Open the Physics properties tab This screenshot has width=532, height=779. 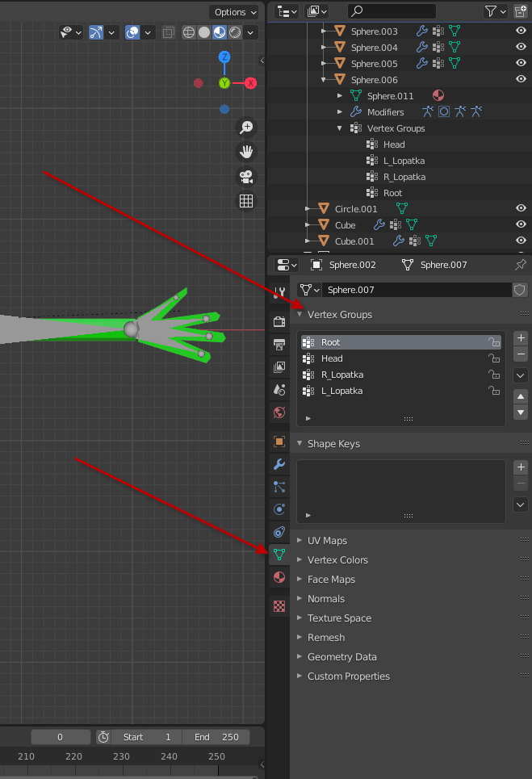279,509
